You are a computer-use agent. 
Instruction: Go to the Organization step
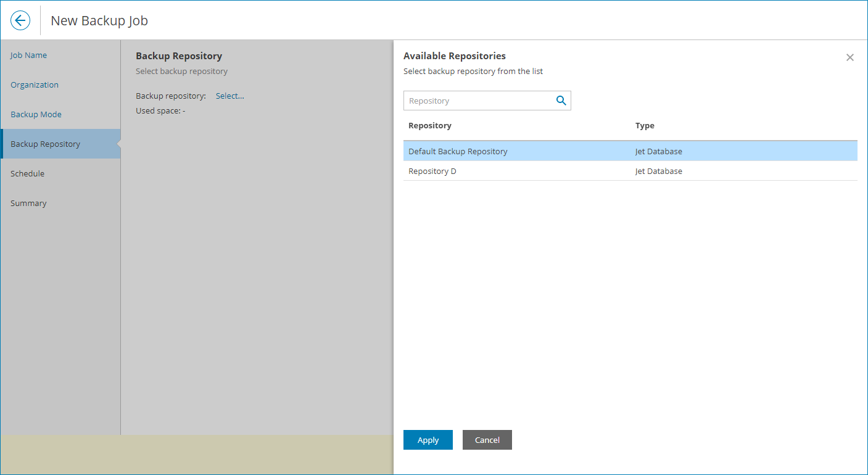click(35, 85)
